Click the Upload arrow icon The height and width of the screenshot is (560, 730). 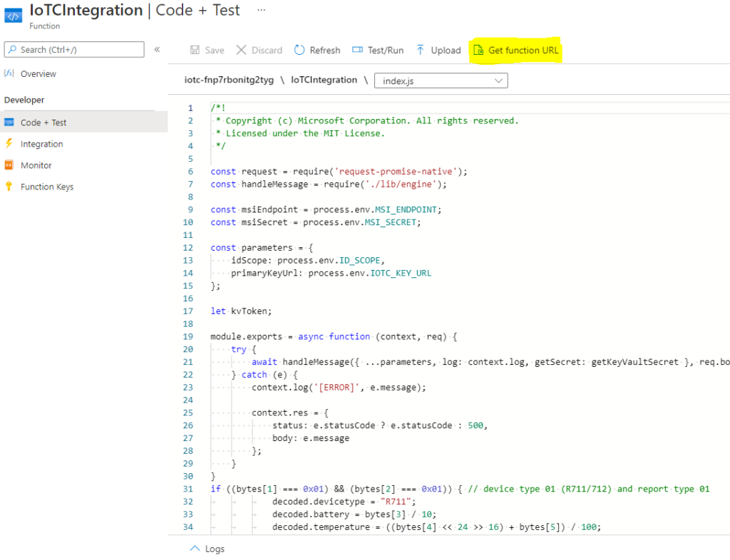pos(421,51)
